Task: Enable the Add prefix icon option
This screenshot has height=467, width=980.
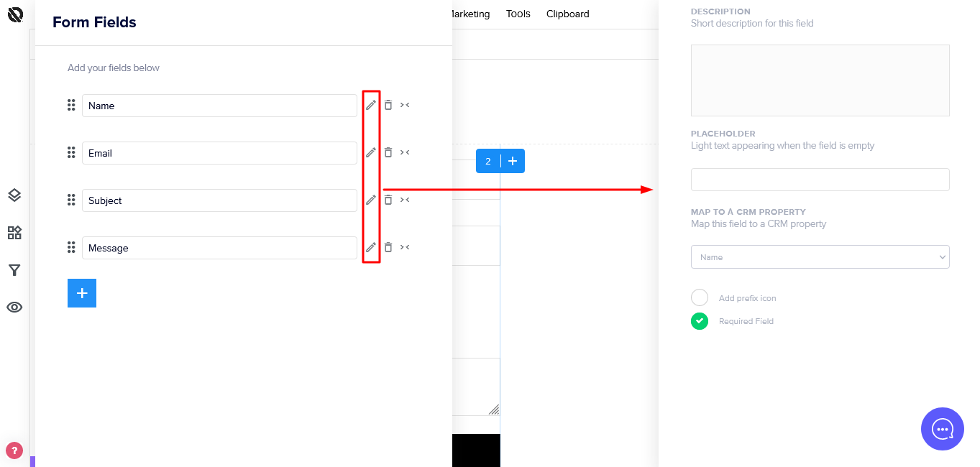Action: 700,297
